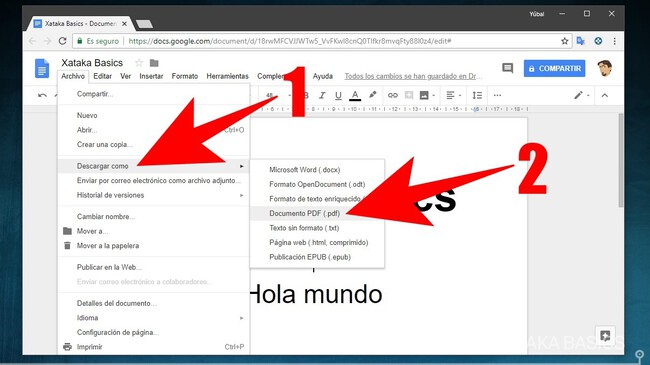Select the highlight color pen icon
The image size is (650, 365).
(x=373, y=95)
